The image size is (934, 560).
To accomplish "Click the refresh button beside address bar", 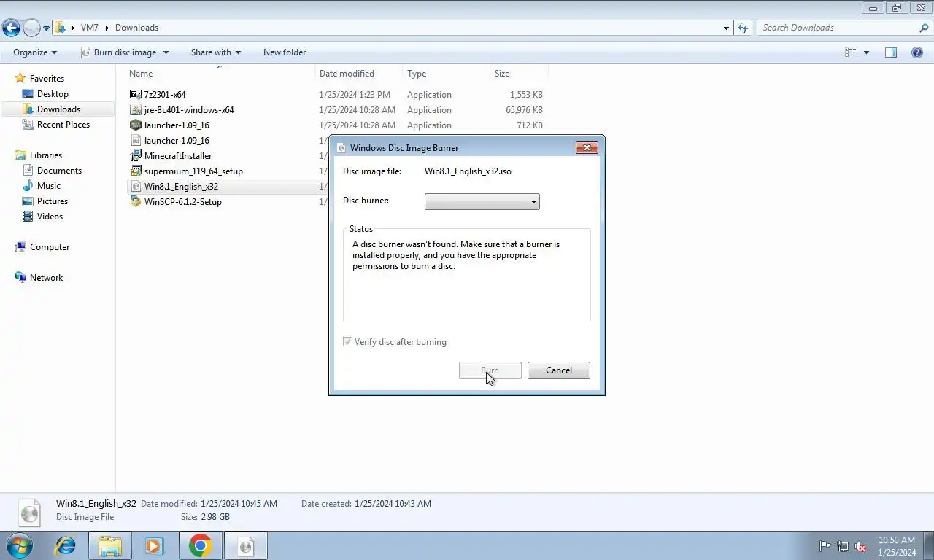I will (743, 28).
